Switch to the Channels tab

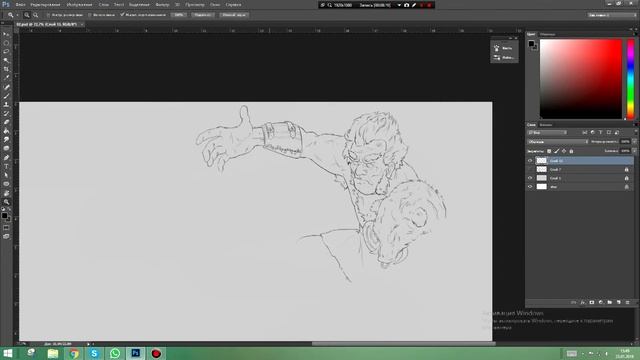[546, 125]
